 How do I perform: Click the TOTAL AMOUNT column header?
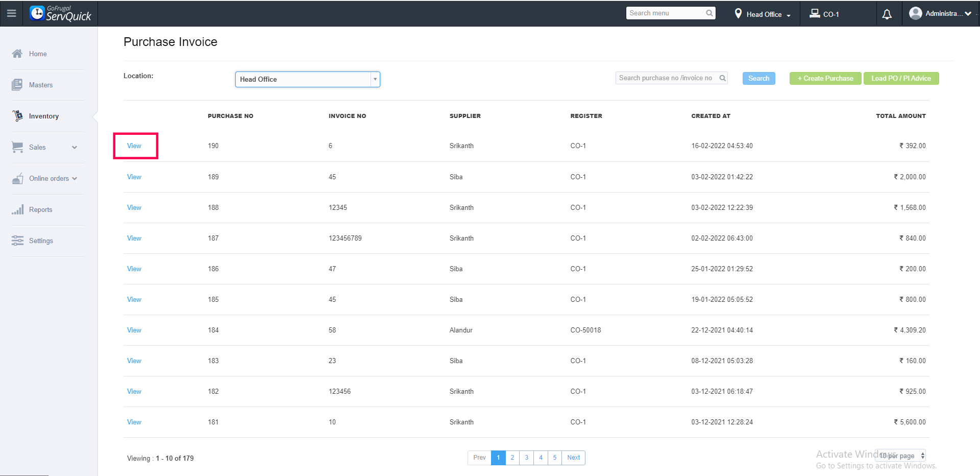pos(901,116)
